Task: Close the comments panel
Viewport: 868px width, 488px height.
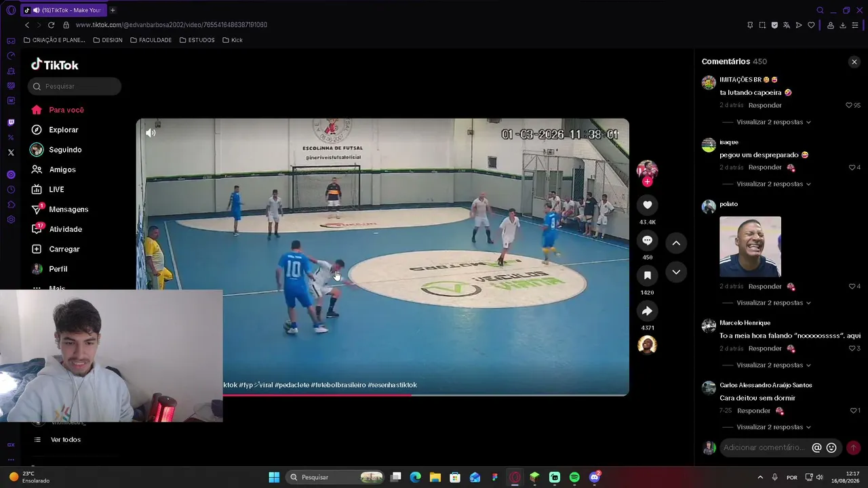Action: (854, 62)
